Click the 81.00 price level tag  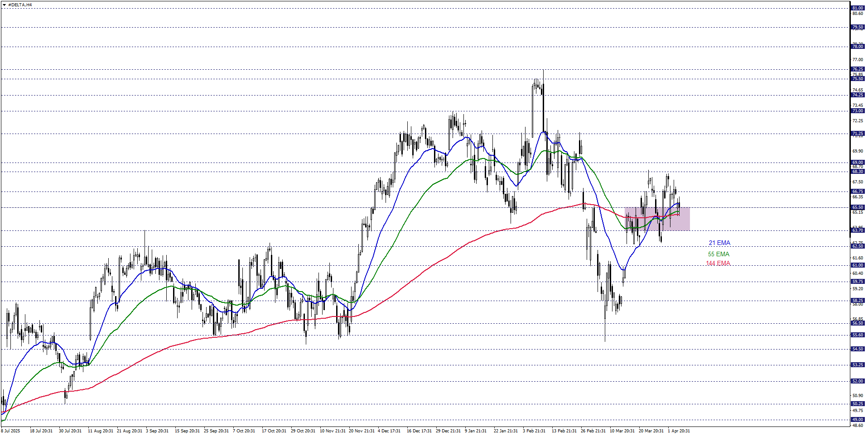[x=858, y=8]
